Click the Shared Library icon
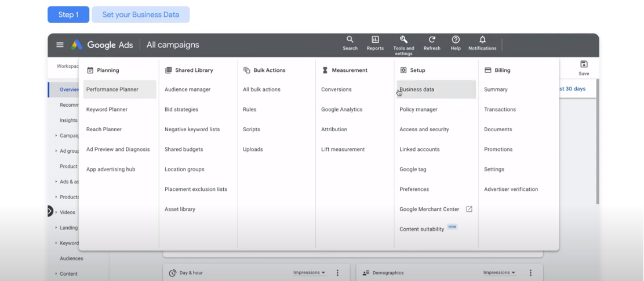 click(169, 70)
